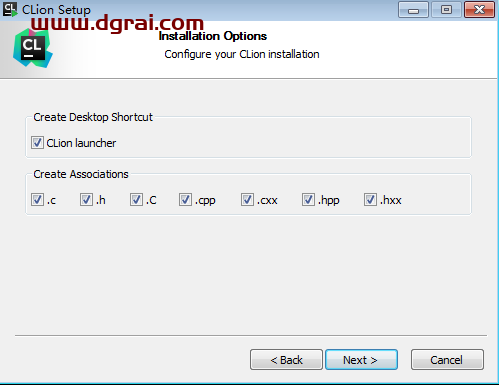Screen dimensions: 499x385
Task: Click the 'CLion Setup' title bar text
Action: pyautogui.click(x=56, y=10)
